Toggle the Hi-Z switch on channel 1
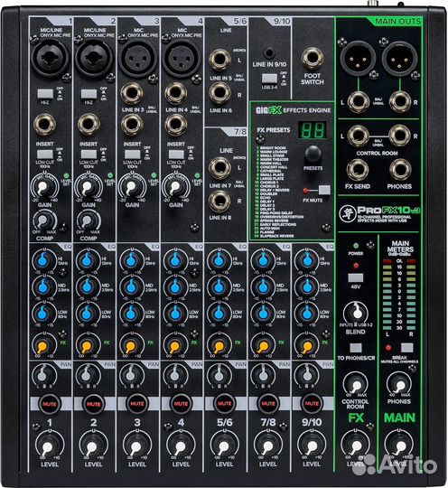Image resolution: width=448 pixels, height=488 pixels. pos(45,93)
